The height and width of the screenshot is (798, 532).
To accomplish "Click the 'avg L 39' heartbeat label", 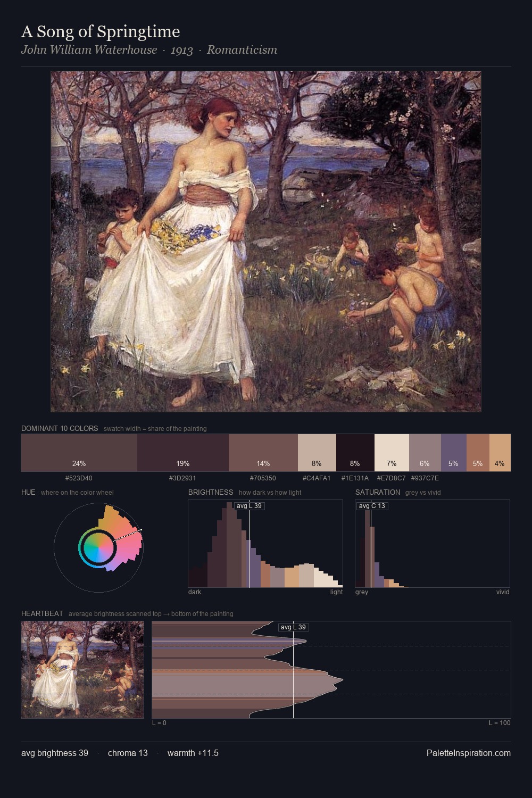I will 294,627.
